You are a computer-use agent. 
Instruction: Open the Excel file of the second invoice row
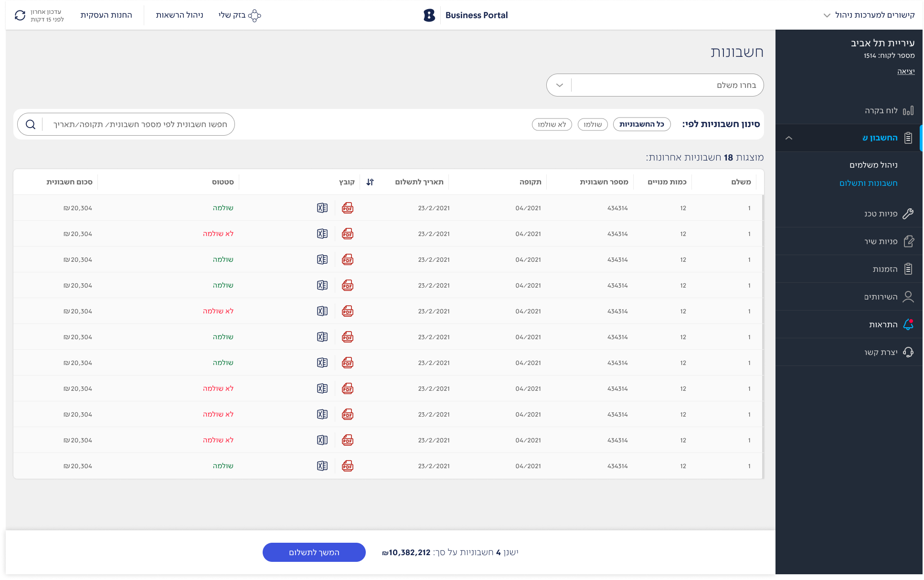322,234
